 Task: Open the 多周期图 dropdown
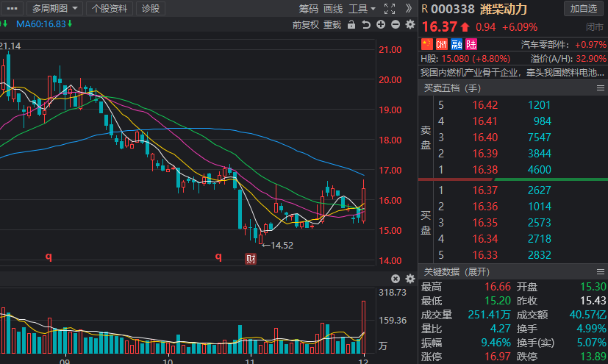coord(54,9)
